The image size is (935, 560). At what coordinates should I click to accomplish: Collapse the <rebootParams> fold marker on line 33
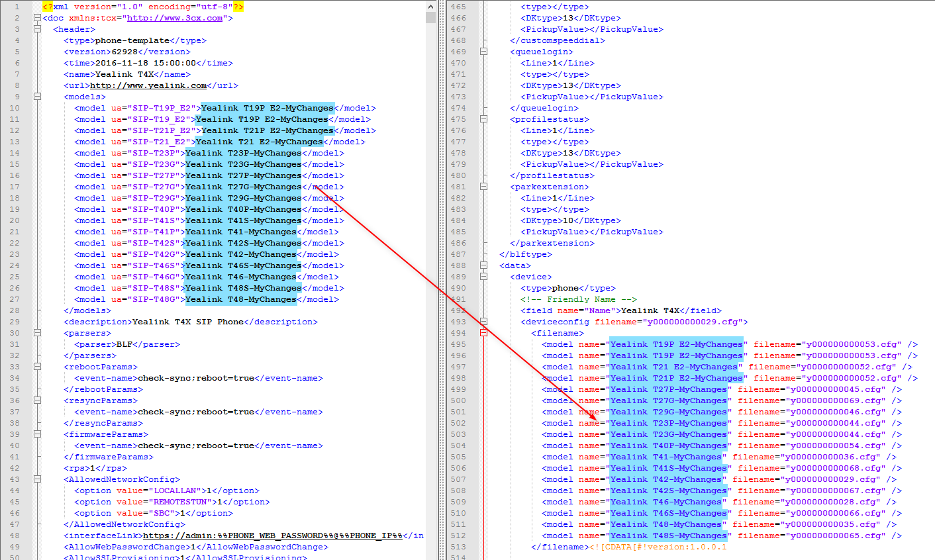37,367
